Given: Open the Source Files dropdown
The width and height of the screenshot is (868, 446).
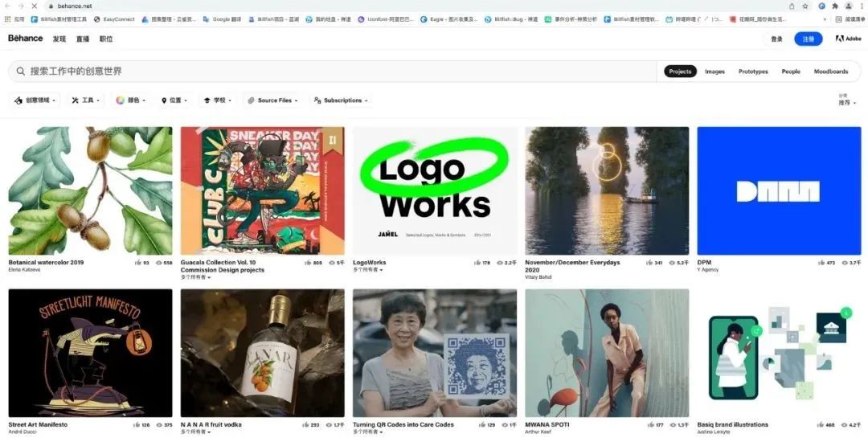Looking at the screenshot, I should pyautogui.click(x=273, y=100).
